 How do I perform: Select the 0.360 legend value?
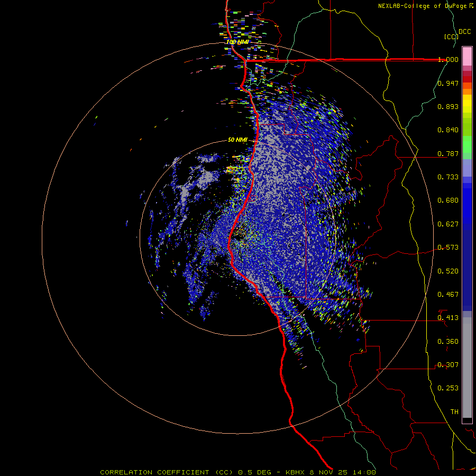coord(448,342)
